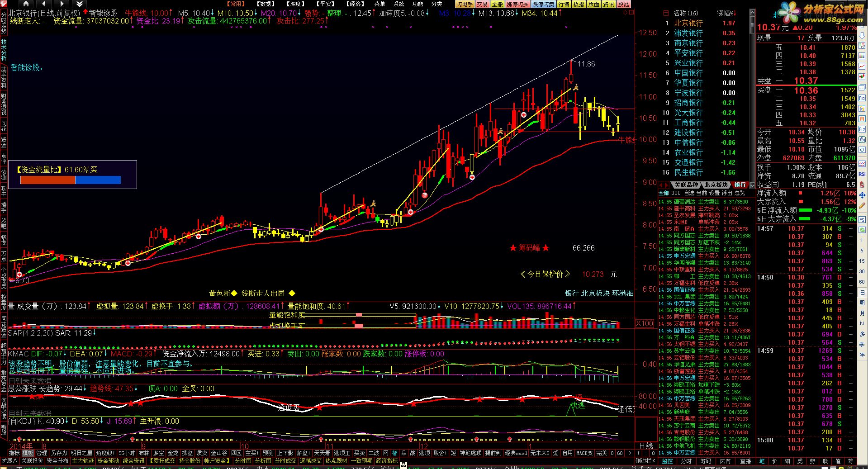Image resolution: width=868 pixels, height=469 pixels.
Task: Collapse the sidebar with 侧边栏<
Action: pos(645,461)
